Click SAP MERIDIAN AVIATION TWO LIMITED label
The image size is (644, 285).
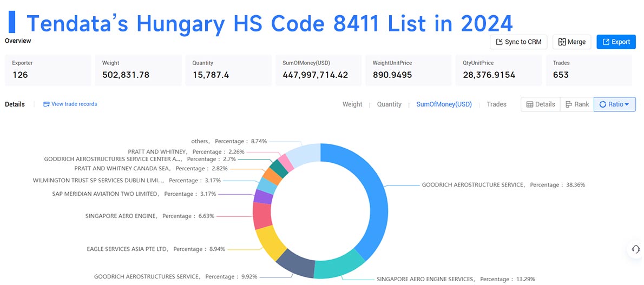pos(134,194)
